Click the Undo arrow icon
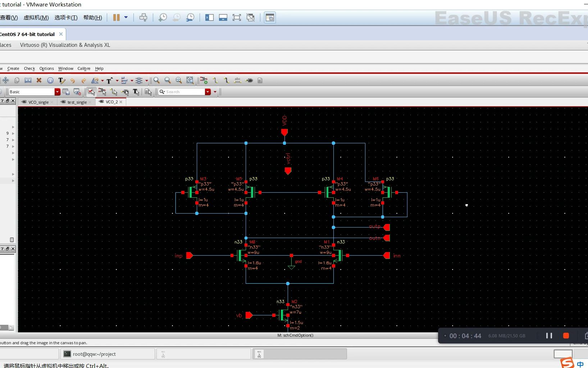 pyautogui.click(x=73, y=80)
